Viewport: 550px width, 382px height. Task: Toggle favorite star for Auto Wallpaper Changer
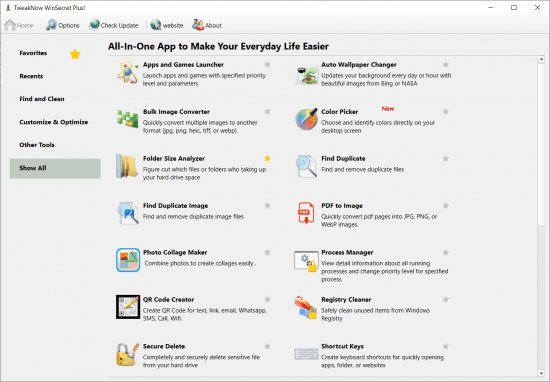[x=445, y=65]
